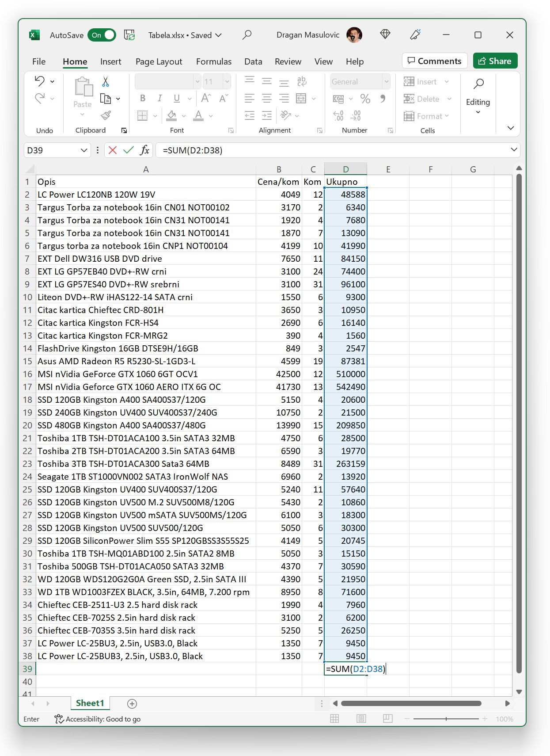Click the save/sync icon in title bar
The image size is (550, 756).
pyautogui.click(x=129, y=35)
